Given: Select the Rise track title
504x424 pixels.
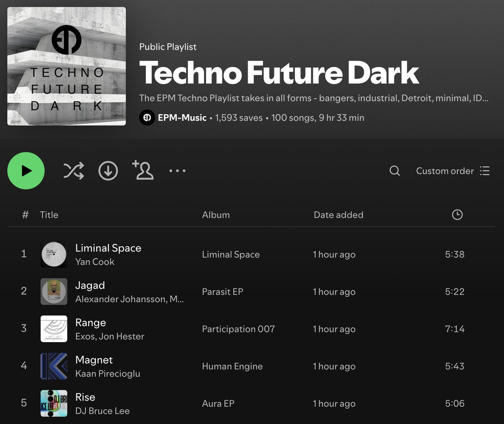Looking at the screenshot, I should (85, 398).
